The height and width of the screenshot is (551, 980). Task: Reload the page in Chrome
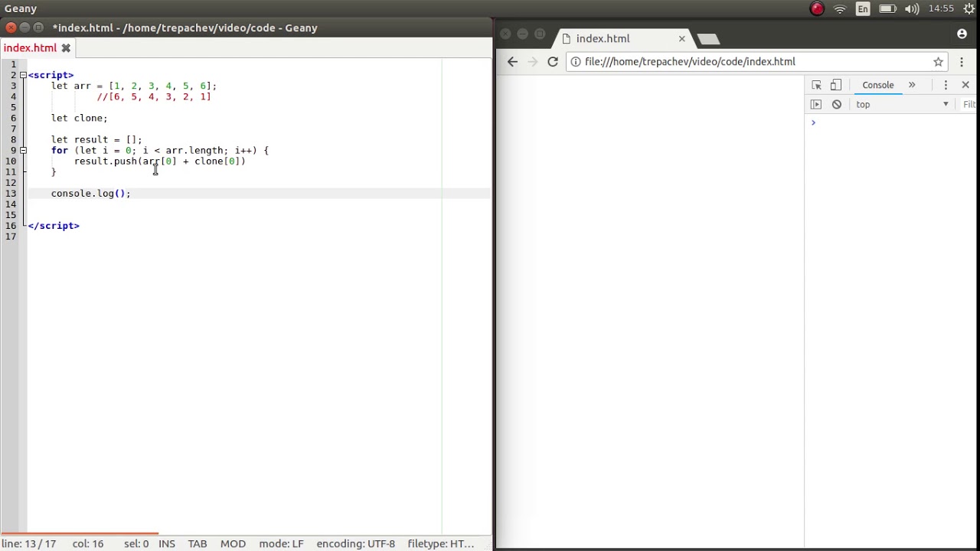coord(553,61)
